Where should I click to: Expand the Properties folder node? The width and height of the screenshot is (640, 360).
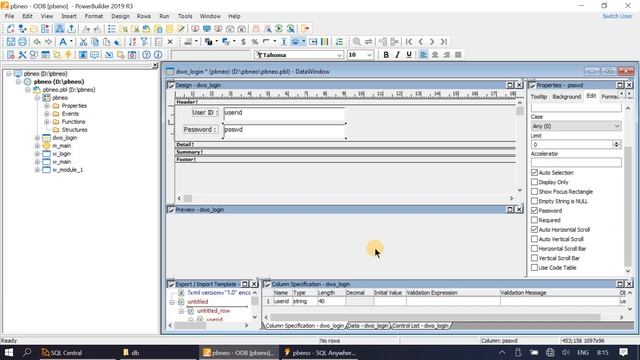point(47,106)
